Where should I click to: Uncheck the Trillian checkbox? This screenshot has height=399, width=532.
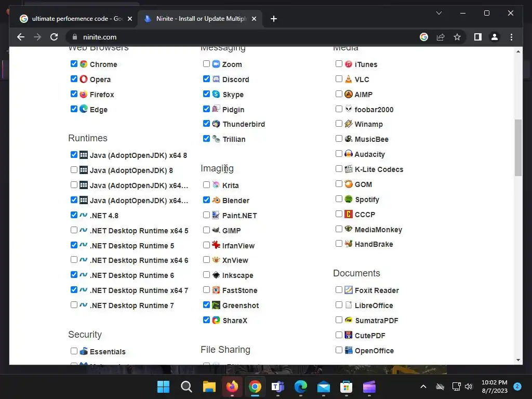coord(206,138)
